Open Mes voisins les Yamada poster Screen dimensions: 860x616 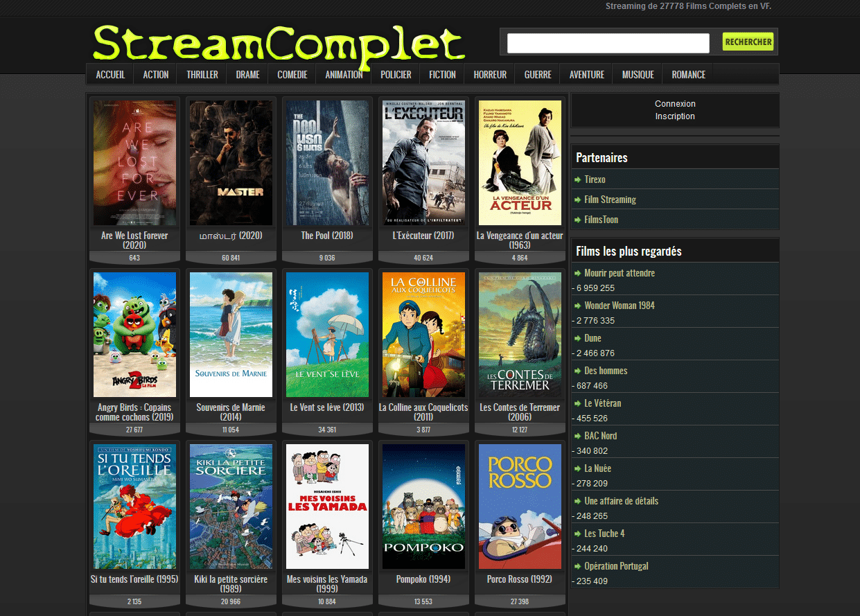coord(327,507)
